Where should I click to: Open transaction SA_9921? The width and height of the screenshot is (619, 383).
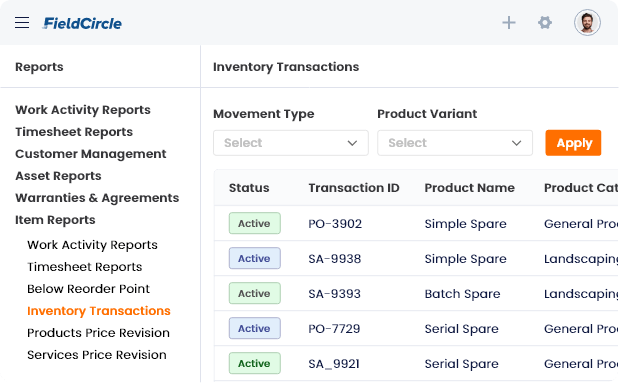[334, 364]
